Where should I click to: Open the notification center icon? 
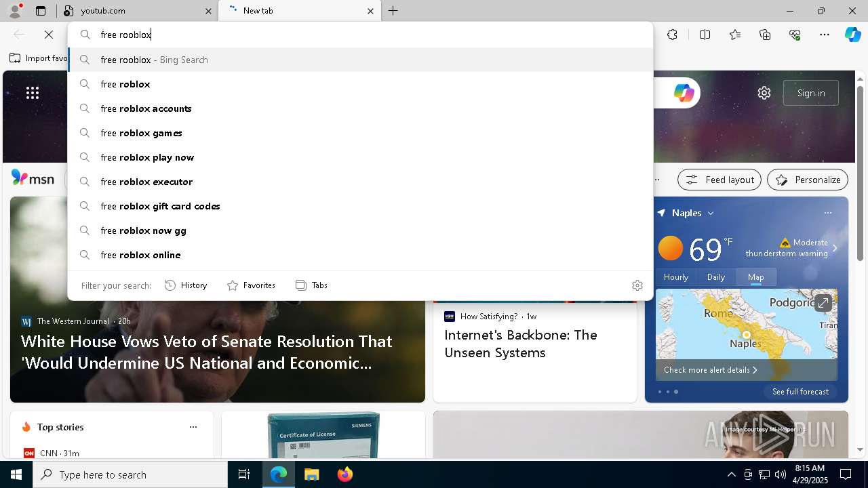tap(846, 474)
